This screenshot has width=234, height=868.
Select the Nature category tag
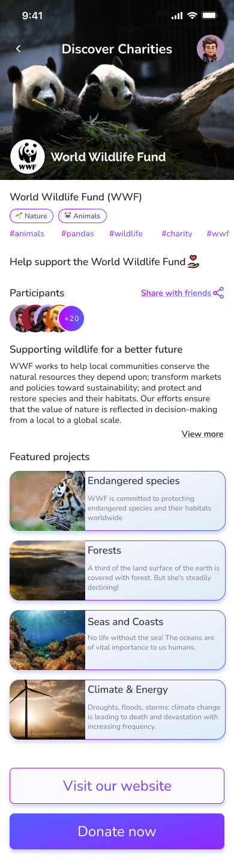point(32,216)
